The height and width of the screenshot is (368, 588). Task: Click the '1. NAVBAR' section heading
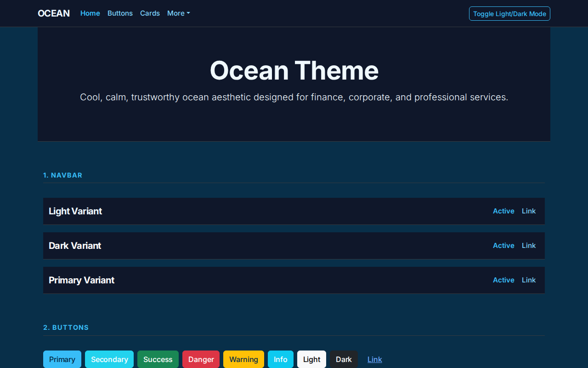point(63,175)
